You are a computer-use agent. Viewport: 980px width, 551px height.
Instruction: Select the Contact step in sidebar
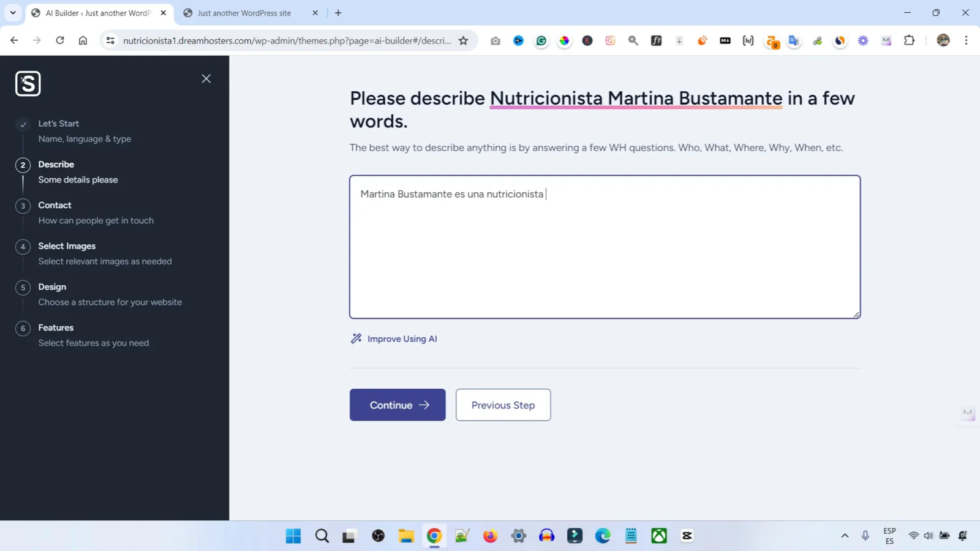pos(55,205)
